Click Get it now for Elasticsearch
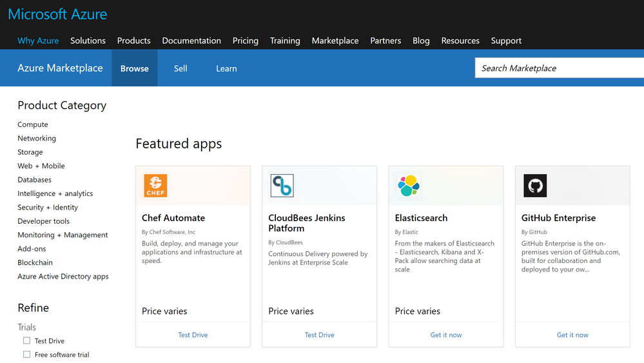 (446, 335)
